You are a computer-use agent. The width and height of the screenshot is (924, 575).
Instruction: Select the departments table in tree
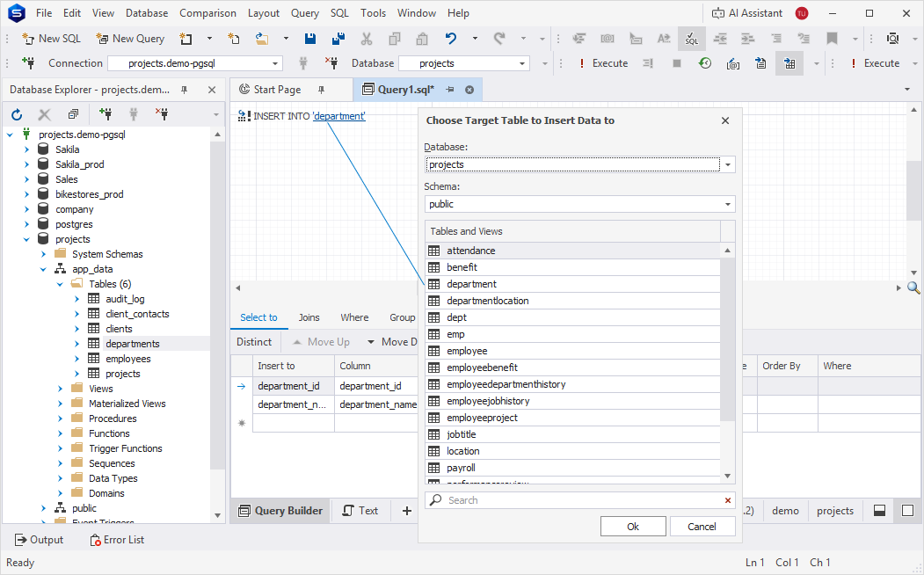(x=133, y=344)
